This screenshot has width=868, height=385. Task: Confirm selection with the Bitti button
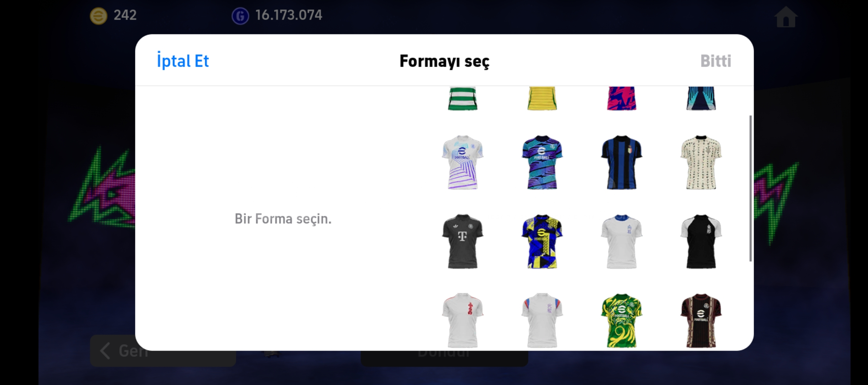tap(715, 61)
